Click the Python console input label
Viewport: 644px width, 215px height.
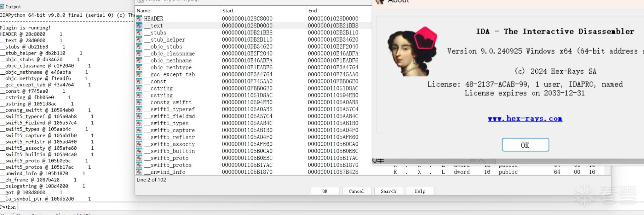[x=8, y=207]
